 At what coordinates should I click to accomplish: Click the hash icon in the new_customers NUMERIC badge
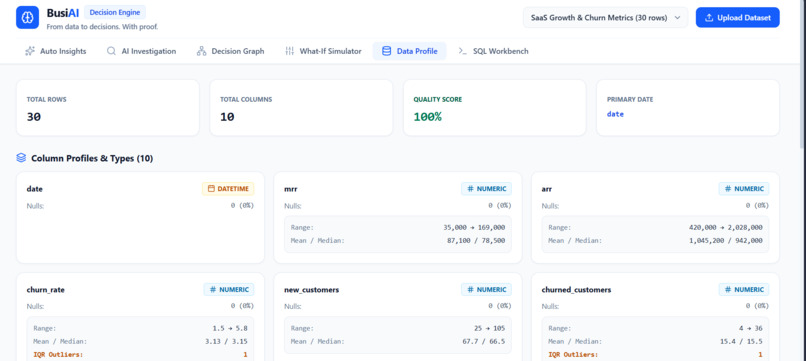click(x=470, y=290)
